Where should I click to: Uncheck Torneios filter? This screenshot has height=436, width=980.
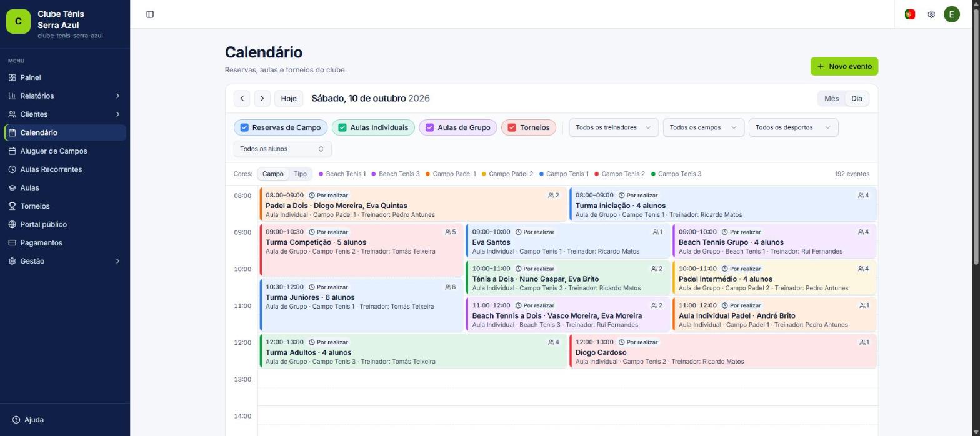pos(512,127)
